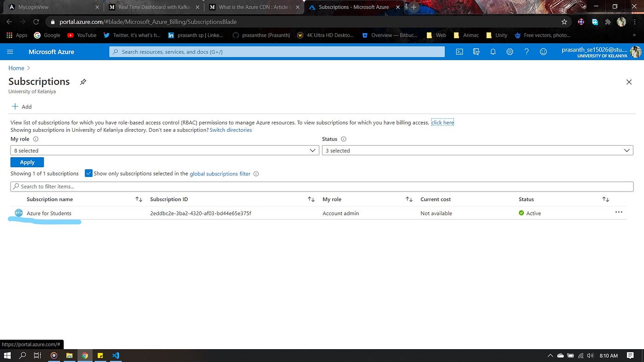644x362 pixels.
Task: Sort by My role column arrows
Action: 409,199
